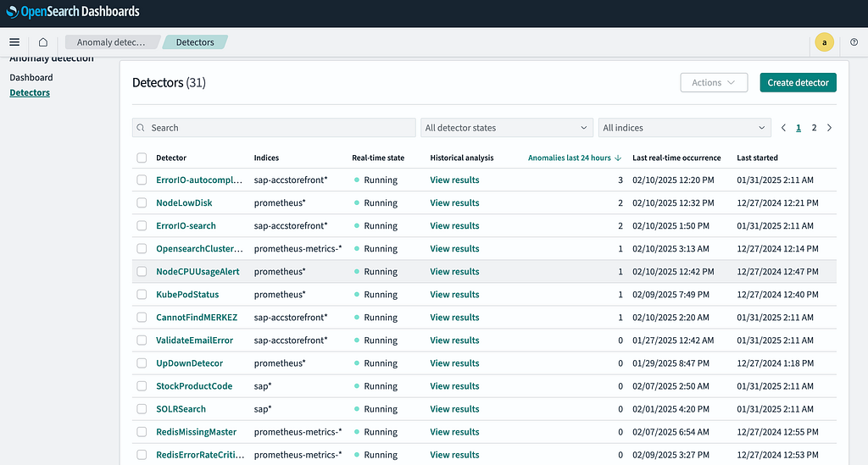Click the sort arrow on Anomalies column

pyautogui.click(x=618, y=158)
